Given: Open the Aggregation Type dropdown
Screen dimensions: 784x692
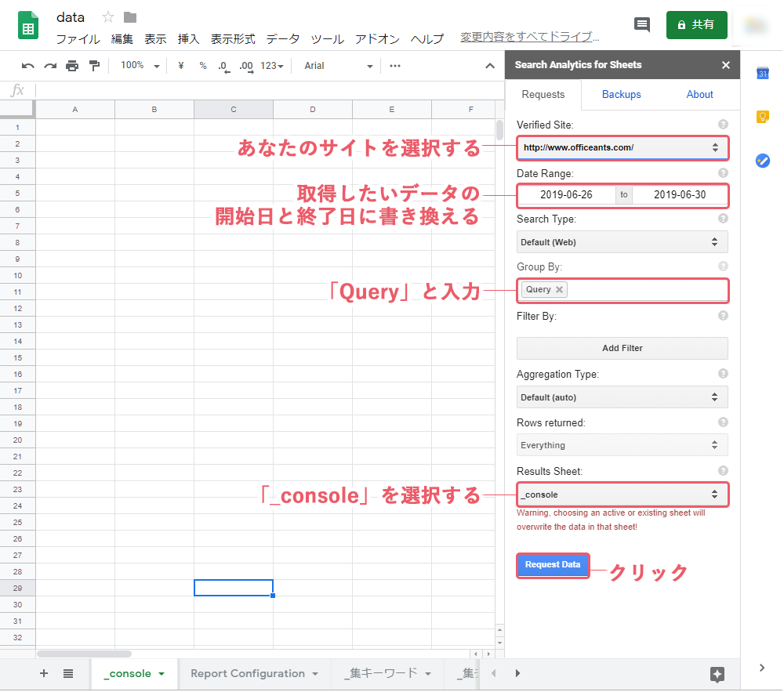Looking at the screenshot, I should click(x=622, y=397).
